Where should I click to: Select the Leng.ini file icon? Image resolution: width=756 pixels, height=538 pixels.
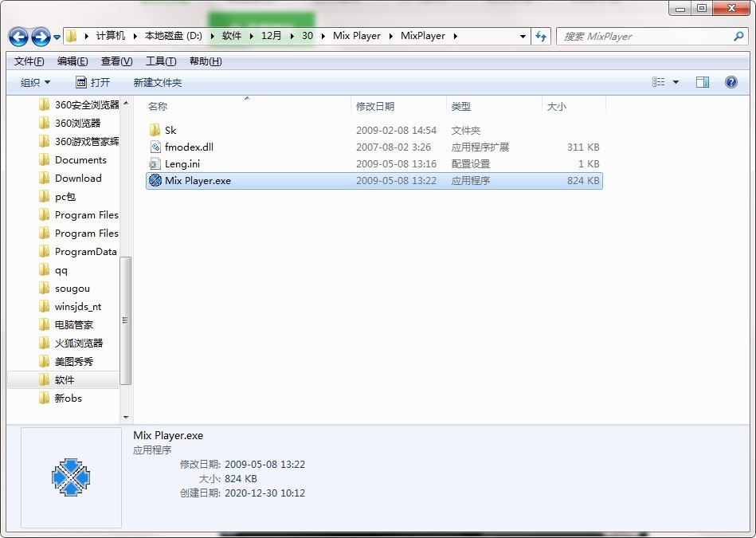[155, 164]
